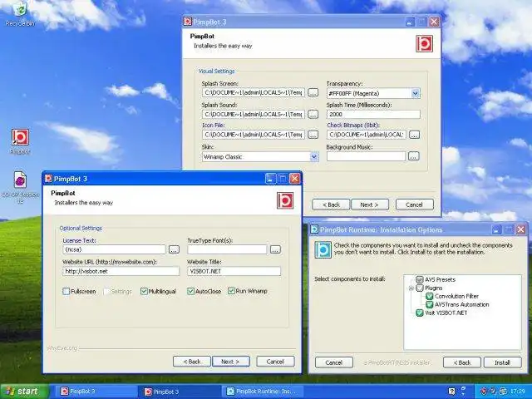The image size is (532, 399).
Task: Toggle the AVS Presets component checkbox
Action: [420, 279]
